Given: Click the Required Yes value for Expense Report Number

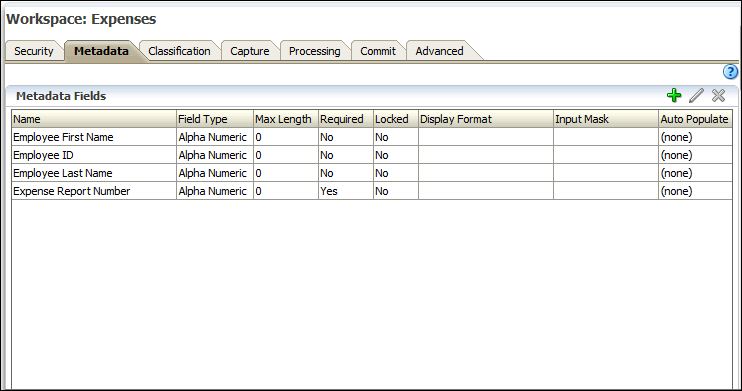Looking at the screenshot, I should tap(329, 191).
